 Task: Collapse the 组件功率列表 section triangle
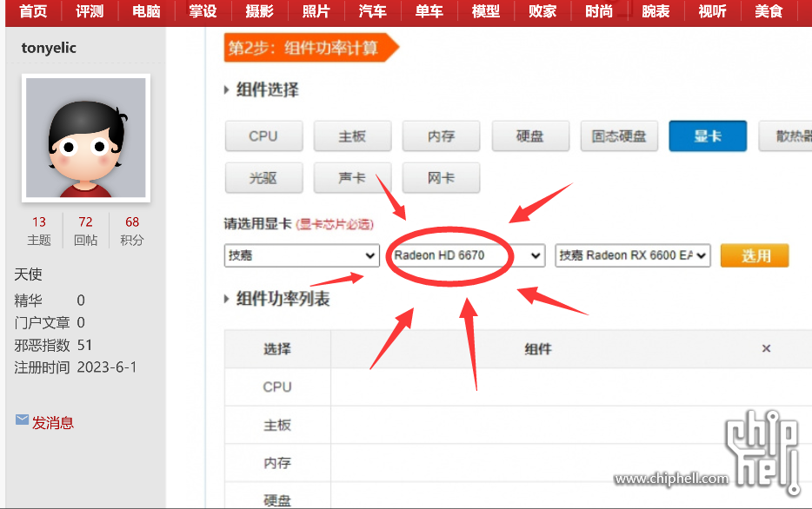(x=226, y=299)
